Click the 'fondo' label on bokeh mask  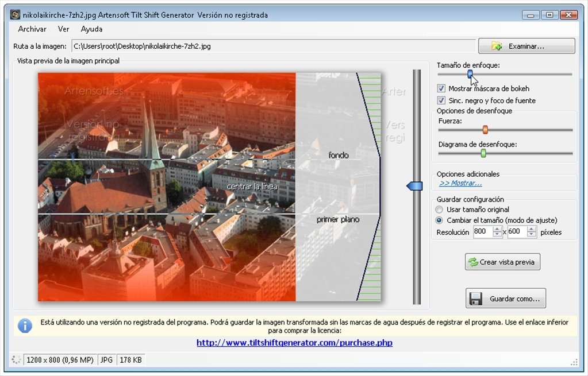(x=338, y=155)
